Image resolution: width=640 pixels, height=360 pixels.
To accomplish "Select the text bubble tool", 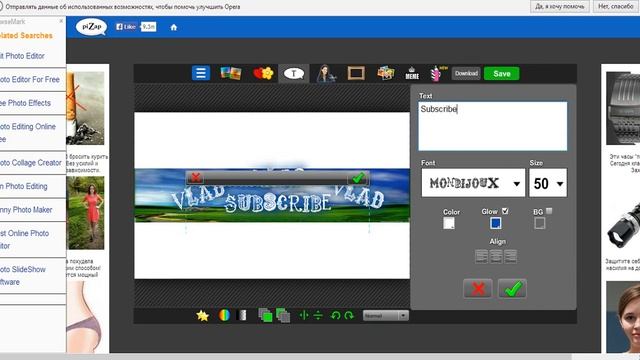I will click(294, 73).
